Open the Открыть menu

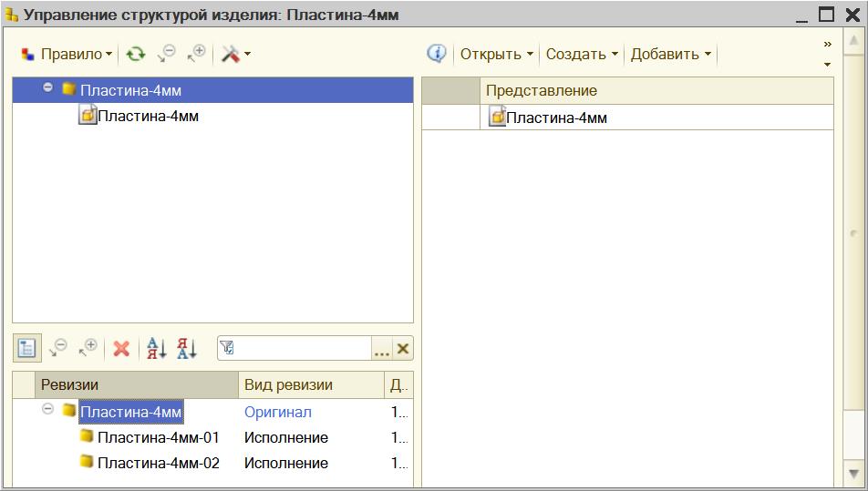496,55
